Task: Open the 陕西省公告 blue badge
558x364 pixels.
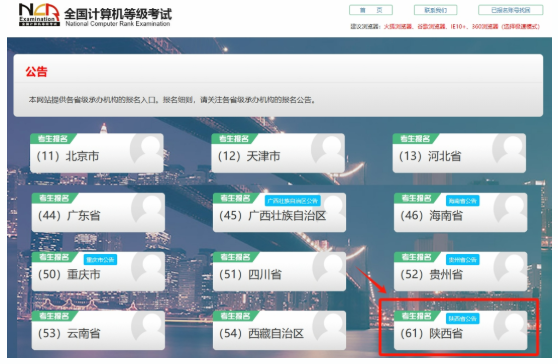Action: (462, 319)
